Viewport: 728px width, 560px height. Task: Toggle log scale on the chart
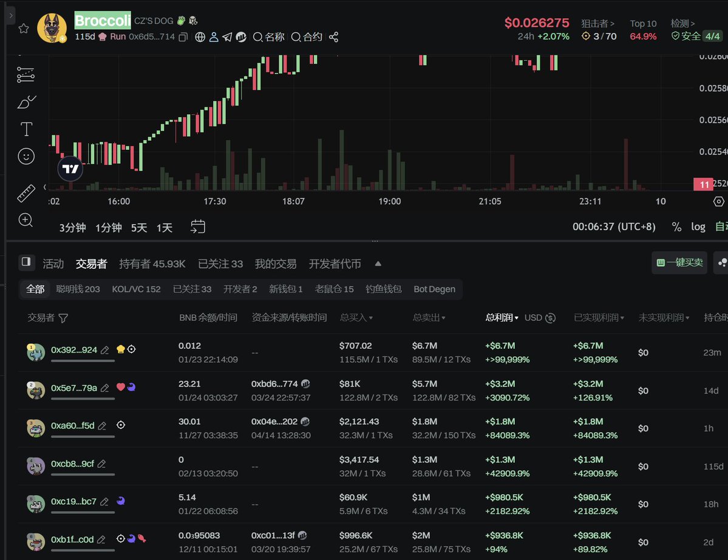click(698, 226)
